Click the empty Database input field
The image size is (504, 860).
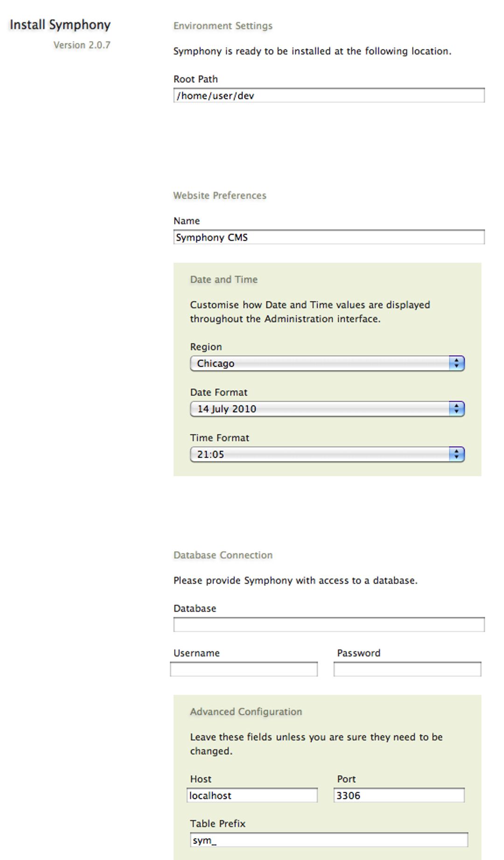[329, 624]
